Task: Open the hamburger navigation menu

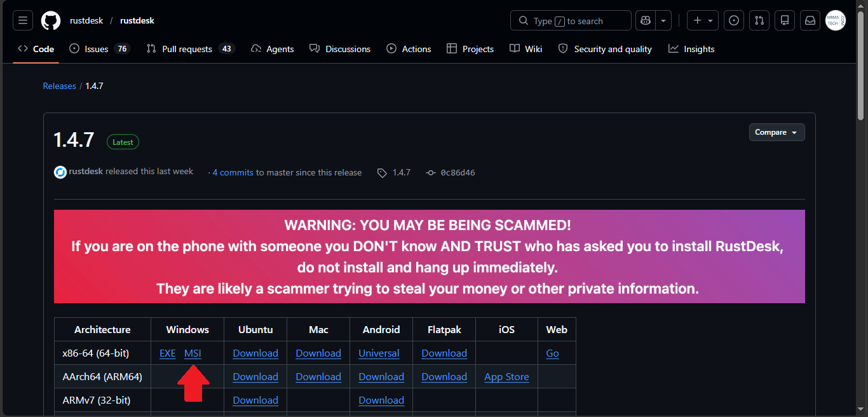Action: tap(23, 21)
